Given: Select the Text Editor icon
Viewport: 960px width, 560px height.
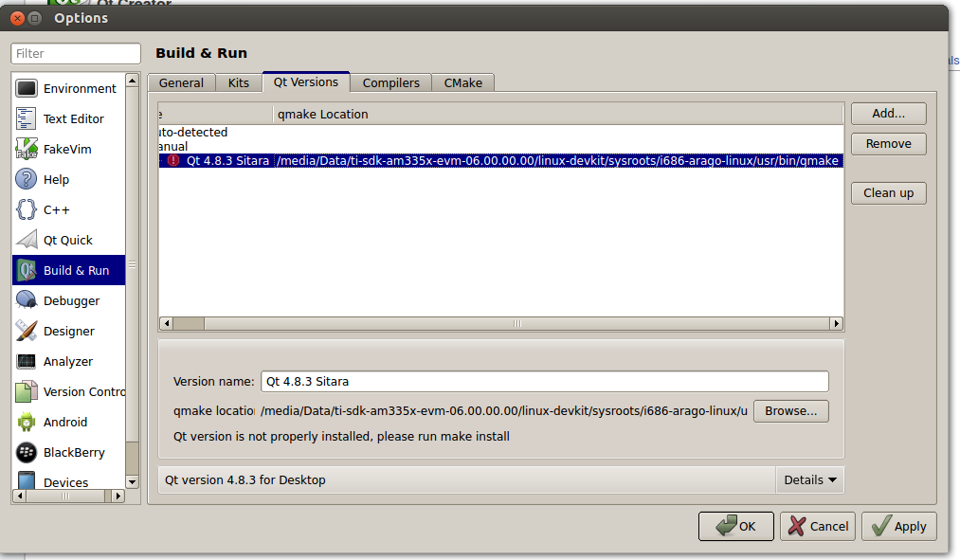Looking at the screenshot, I should [27, 118].
